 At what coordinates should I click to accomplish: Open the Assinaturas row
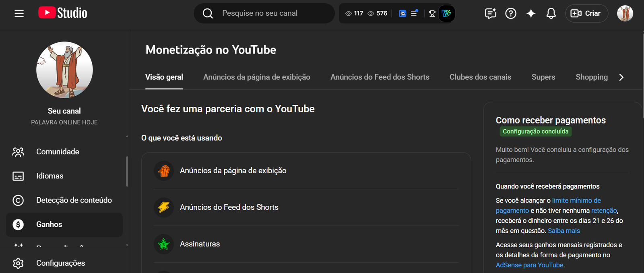coord(306,244)
